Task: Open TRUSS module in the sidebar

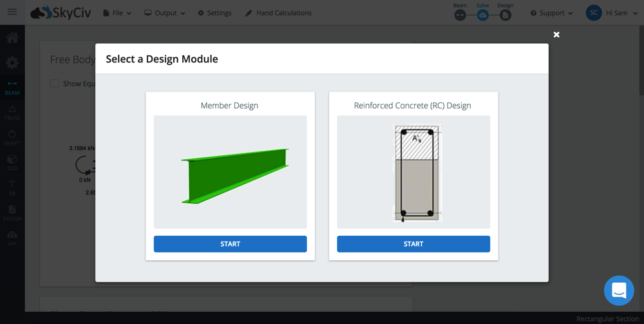Action: (x=12, y=113)
